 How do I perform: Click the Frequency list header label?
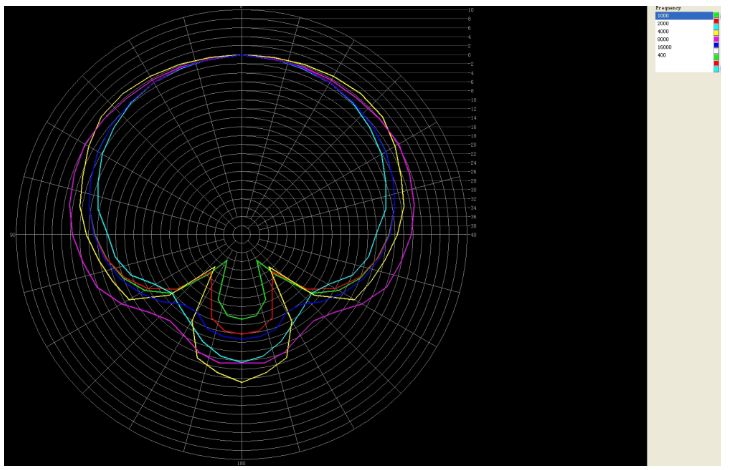[x=668, y=8]
